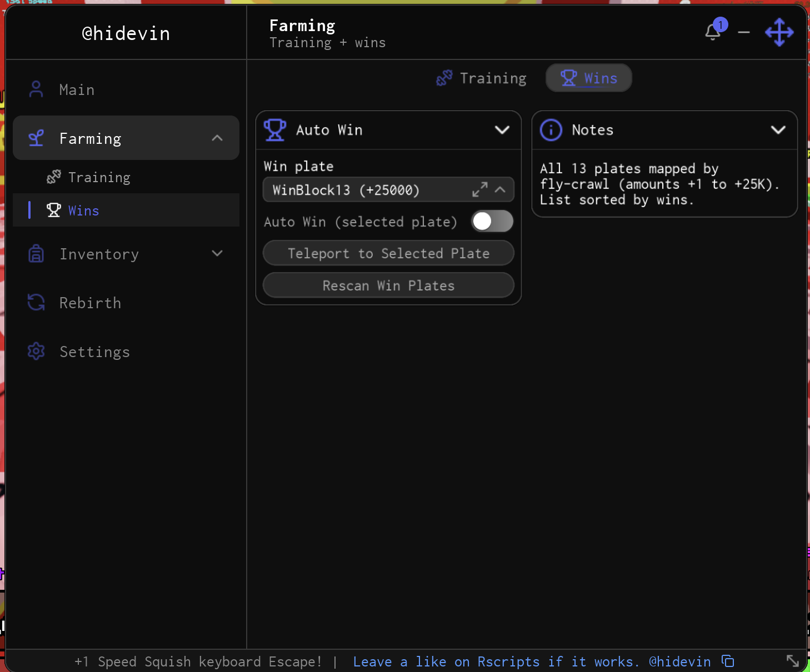Click the Win plate label
The image size is (810, 672).
tap(298, 166)
